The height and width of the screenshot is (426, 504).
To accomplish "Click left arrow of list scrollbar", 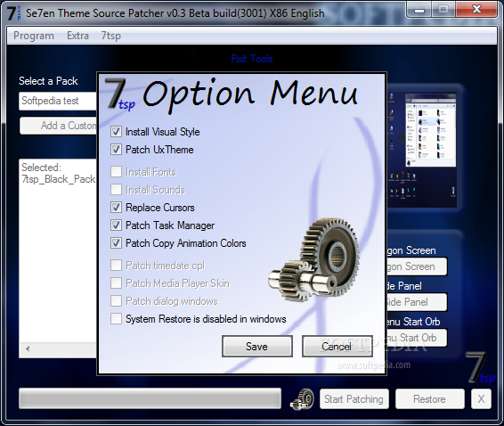I will (28, 348).
